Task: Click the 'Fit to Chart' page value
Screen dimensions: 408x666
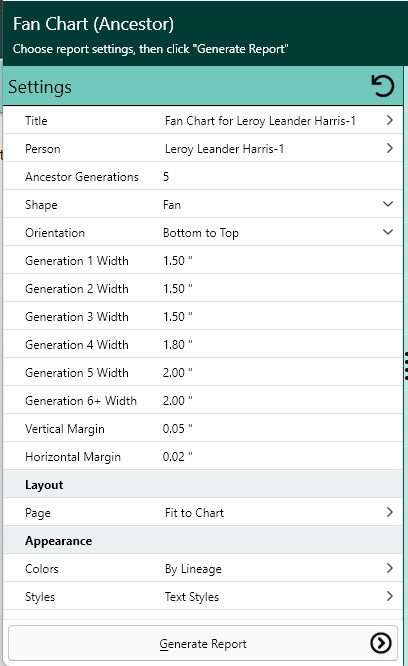Action: point(194,513)
